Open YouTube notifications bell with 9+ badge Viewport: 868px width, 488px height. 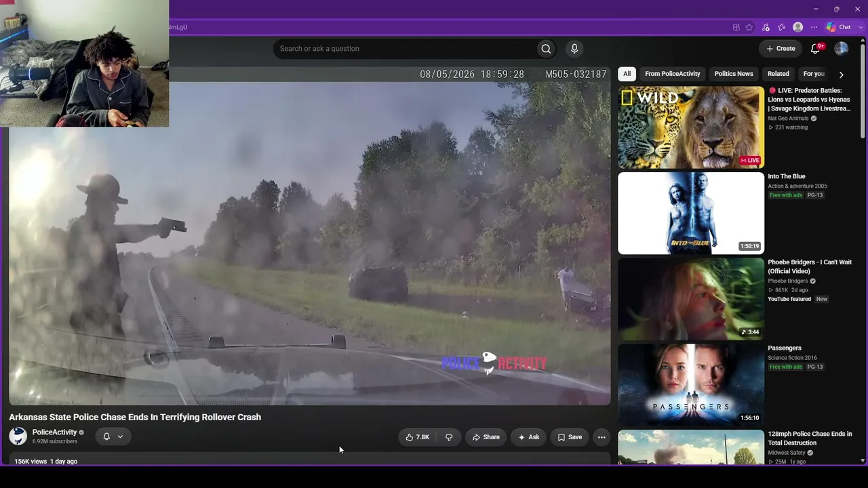click(x=816, y=48)
